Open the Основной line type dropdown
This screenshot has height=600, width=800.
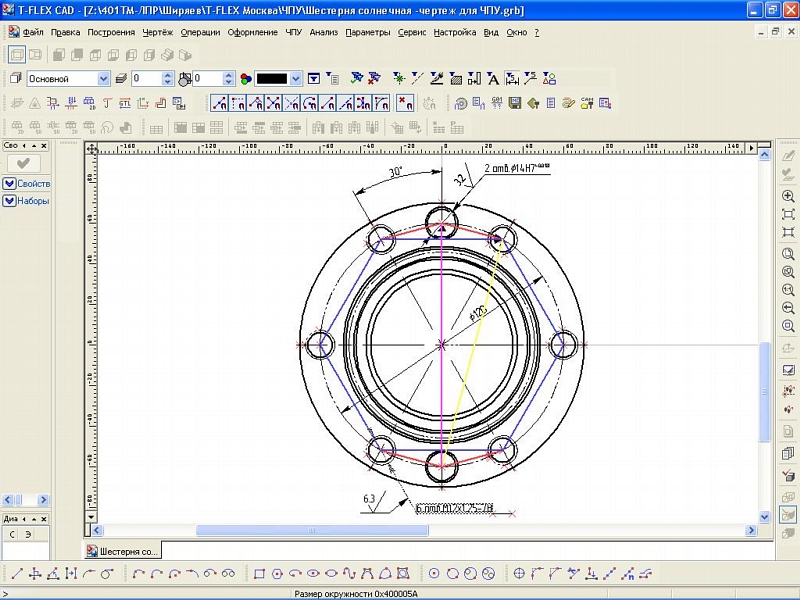click(x=104, y=79)
